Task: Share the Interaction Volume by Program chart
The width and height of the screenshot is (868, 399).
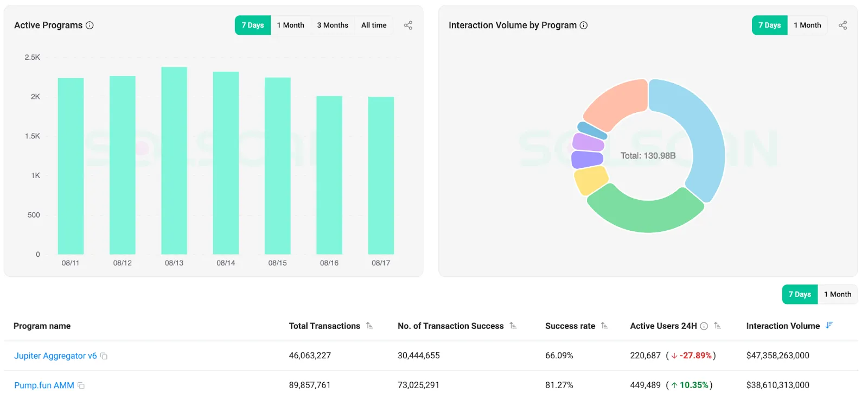Action: (843, 25)
